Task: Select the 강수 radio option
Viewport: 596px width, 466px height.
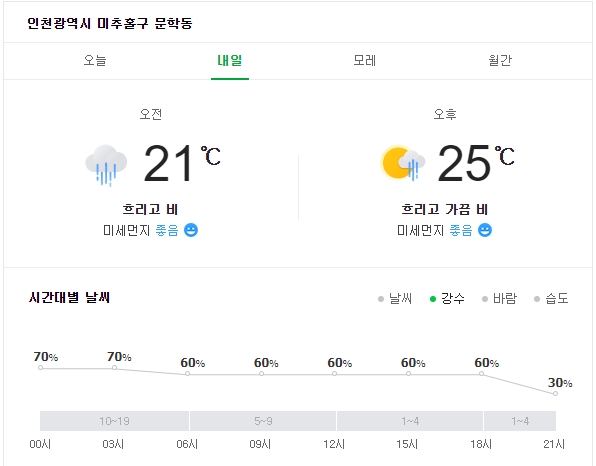Action: click(x=447, y=299)
